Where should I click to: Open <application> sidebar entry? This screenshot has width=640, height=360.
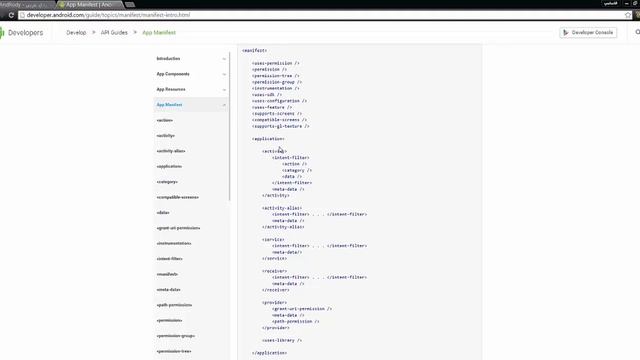coord(169,167)
